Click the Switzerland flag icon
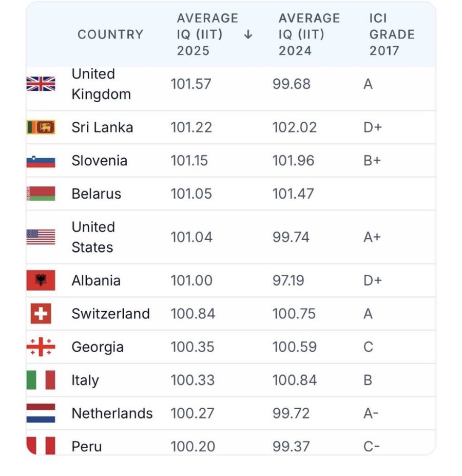462x476 pixels. click(x=41, y=314)
